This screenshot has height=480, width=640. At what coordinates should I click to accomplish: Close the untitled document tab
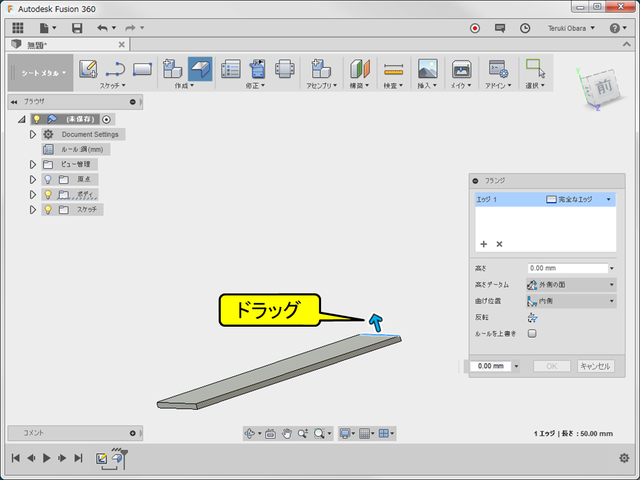122,44
